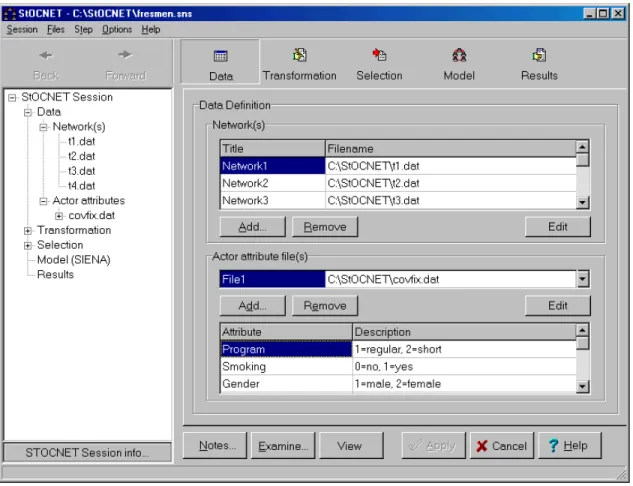Open the actor attribute file dropdown
The width and height of the screenshot is (633, 486).
pyautogui.click(x=583, y=279)
